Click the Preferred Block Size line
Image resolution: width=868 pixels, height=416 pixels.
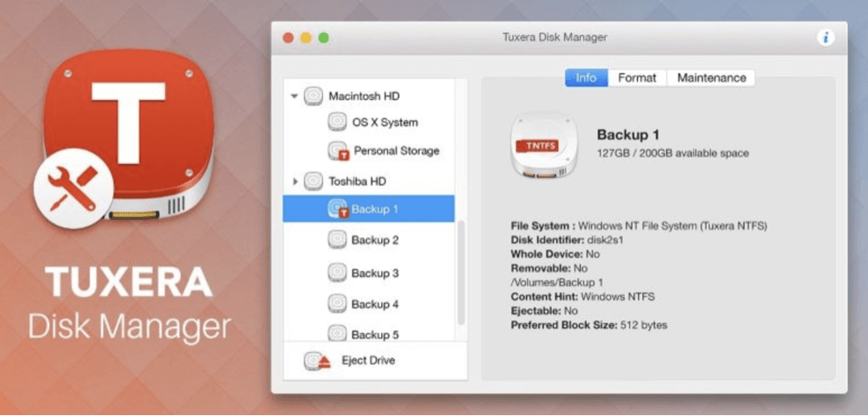click(589, 325)
